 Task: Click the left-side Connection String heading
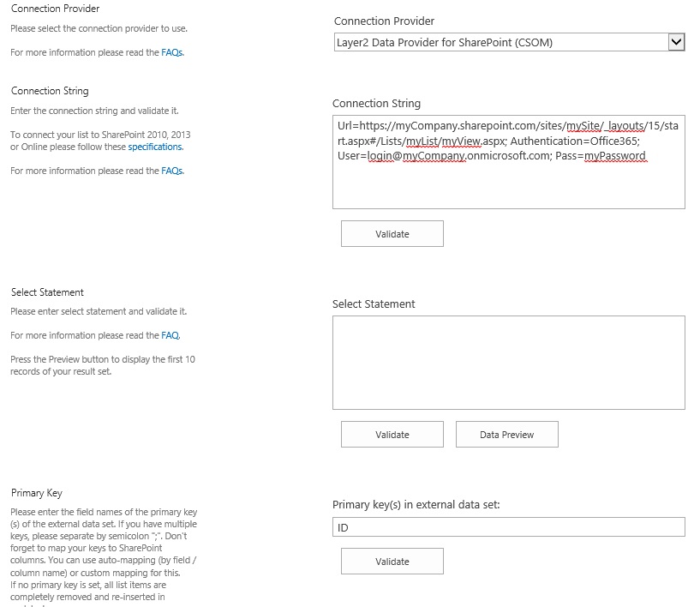(50, 91)
